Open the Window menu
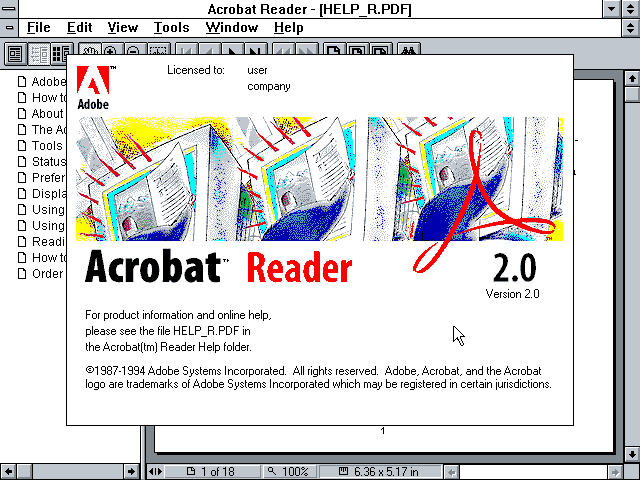 (x=231, y=28)
